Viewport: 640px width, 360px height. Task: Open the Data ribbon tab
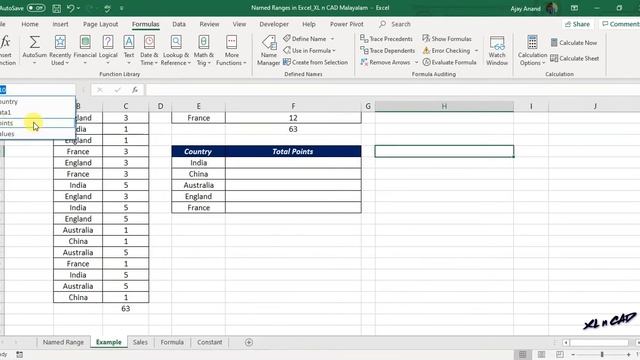click(179, 24)
